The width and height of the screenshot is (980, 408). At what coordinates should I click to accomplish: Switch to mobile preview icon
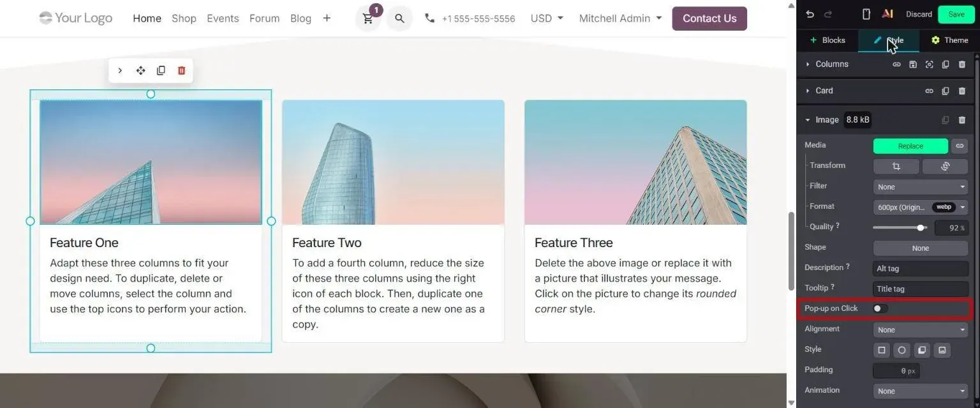click(866, 14)
